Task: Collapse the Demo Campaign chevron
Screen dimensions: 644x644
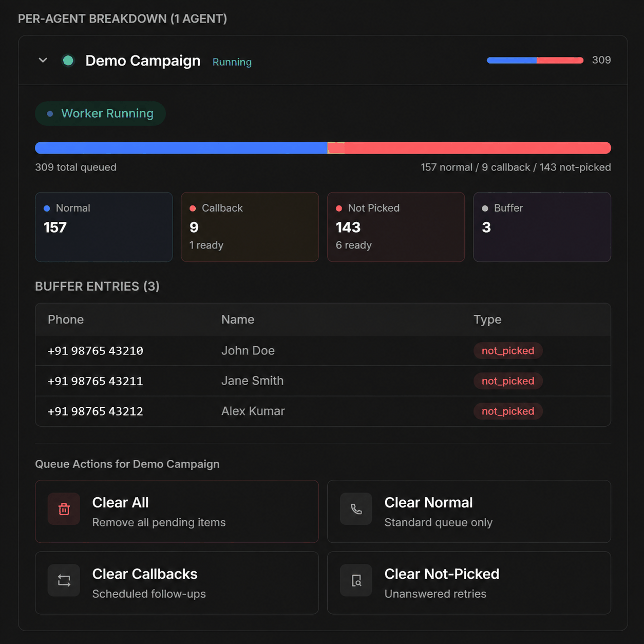Action: coord(43,60)
